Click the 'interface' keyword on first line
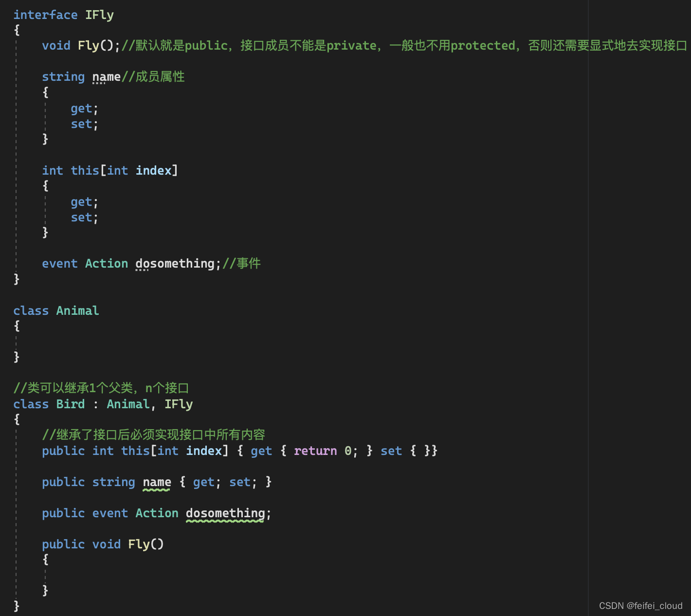 [x=45, y=15]
